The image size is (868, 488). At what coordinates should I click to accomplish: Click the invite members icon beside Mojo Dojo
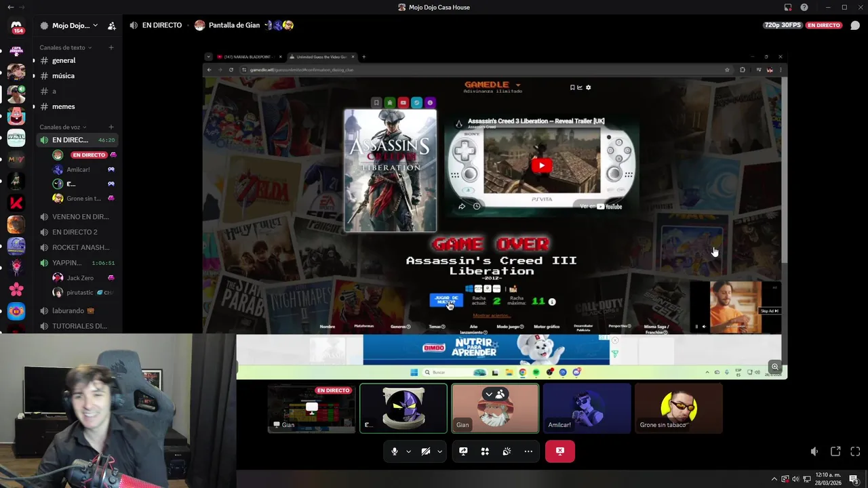[x=112, y=26]
